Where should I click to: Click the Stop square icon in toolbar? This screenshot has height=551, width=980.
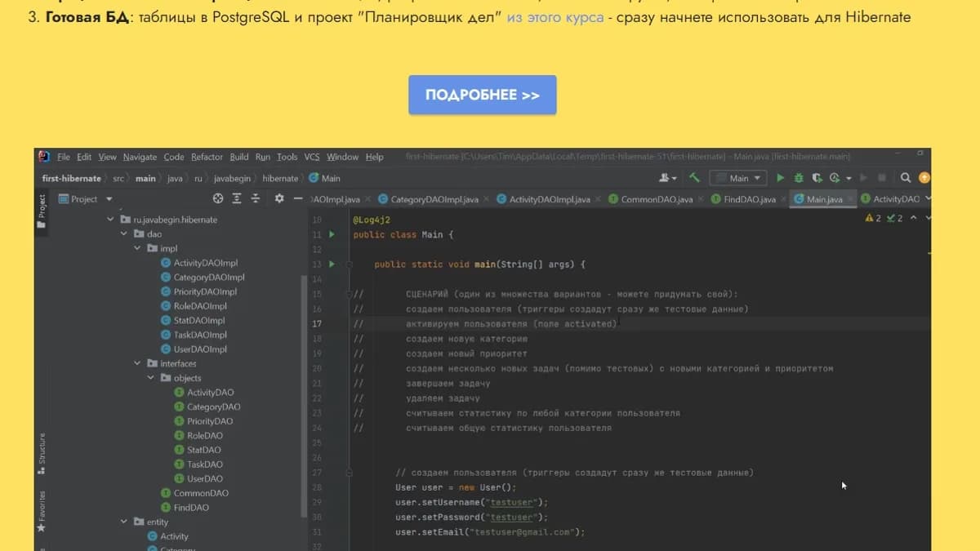[882, 177]
